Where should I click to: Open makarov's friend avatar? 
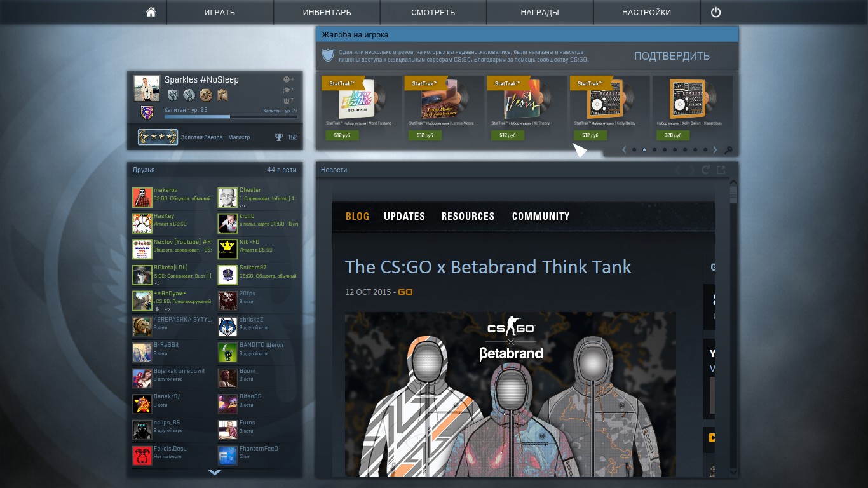(x=142, y=198)
